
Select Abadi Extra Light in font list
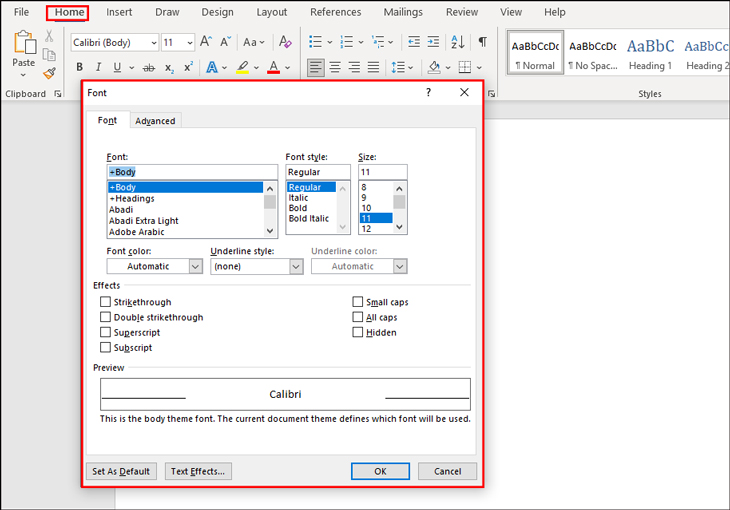(144, 221)
